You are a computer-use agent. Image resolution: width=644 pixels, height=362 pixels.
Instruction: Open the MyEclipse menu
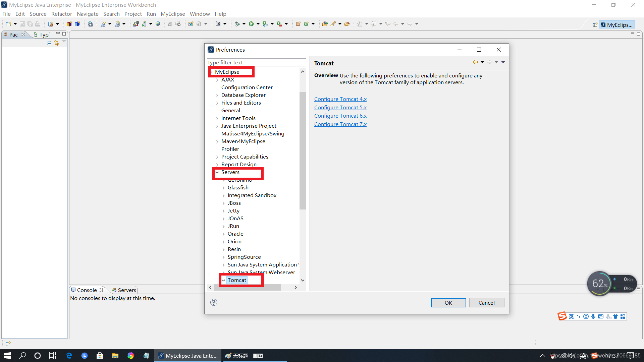(173, 14)
